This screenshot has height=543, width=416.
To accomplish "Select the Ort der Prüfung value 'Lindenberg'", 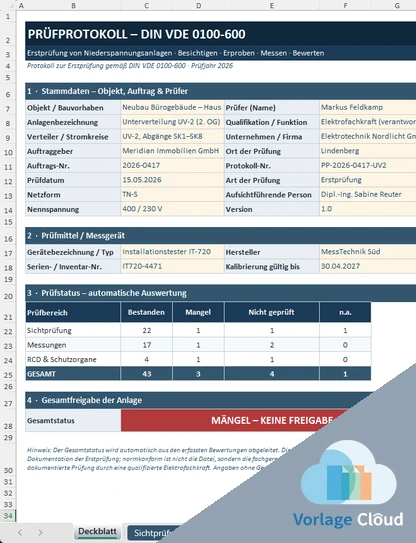I will click(x=368, y=151).
